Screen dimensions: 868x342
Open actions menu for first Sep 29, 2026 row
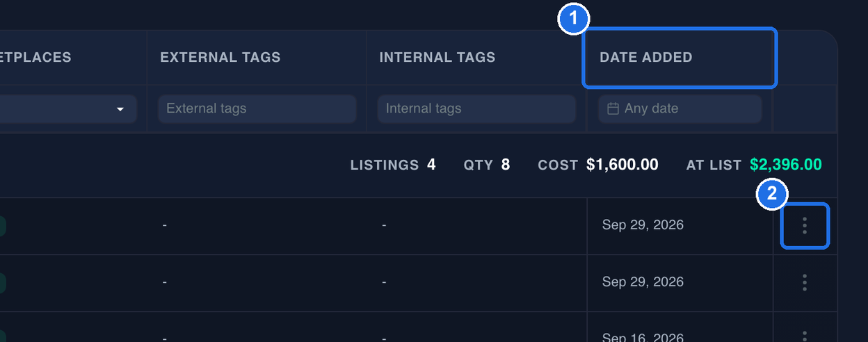point(805,225)
